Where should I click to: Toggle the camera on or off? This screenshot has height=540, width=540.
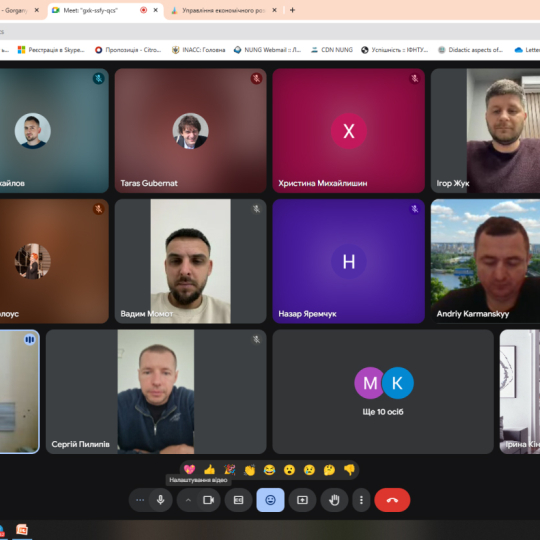coord(208,500)
